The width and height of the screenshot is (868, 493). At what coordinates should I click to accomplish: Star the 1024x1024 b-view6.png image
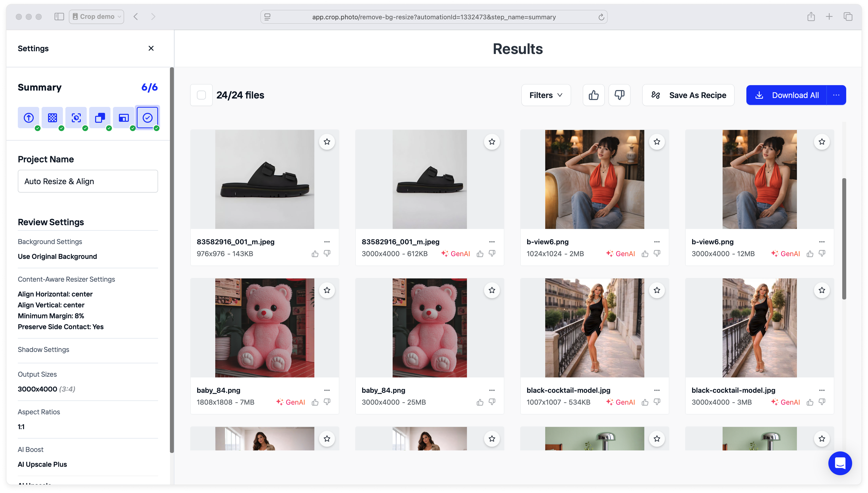pyautogui.click(x=657, y=142)
